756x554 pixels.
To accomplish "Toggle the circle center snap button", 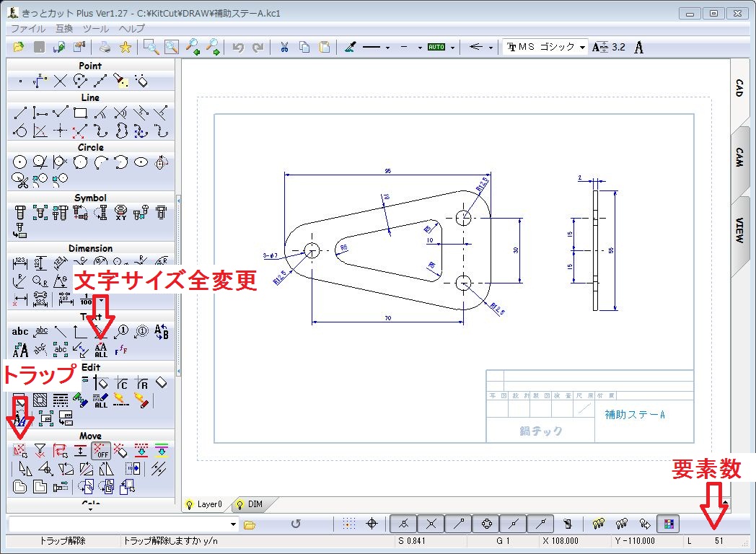I will 486,524.
